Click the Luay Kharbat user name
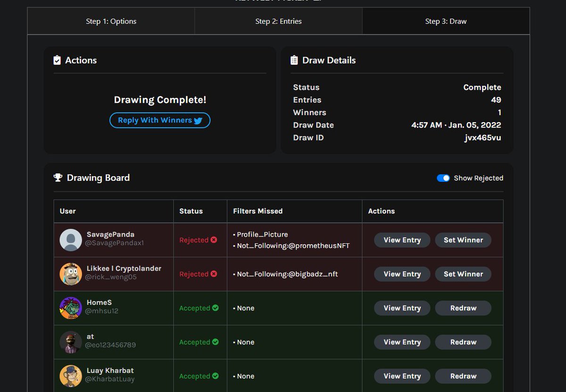The image size is (566, 392). (x=110, y=370)
